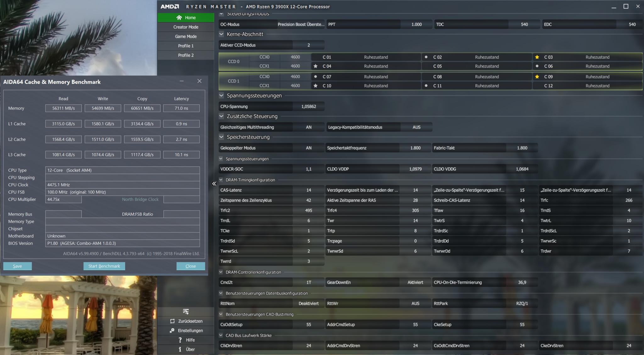This screenshot has width=644, height=355.
Task: Click Gekoppelter Modus AN value
Action: pos(309,148)
